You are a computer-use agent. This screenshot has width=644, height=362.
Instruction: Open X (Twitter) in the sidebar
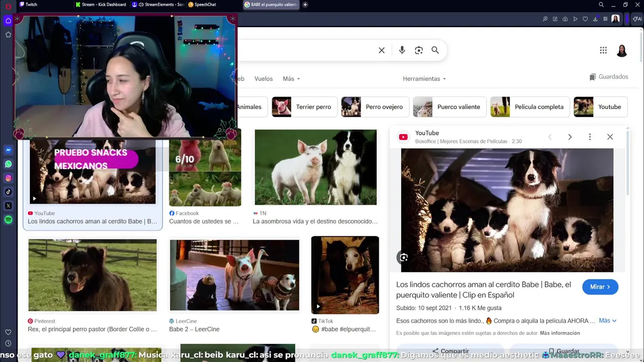8,206
